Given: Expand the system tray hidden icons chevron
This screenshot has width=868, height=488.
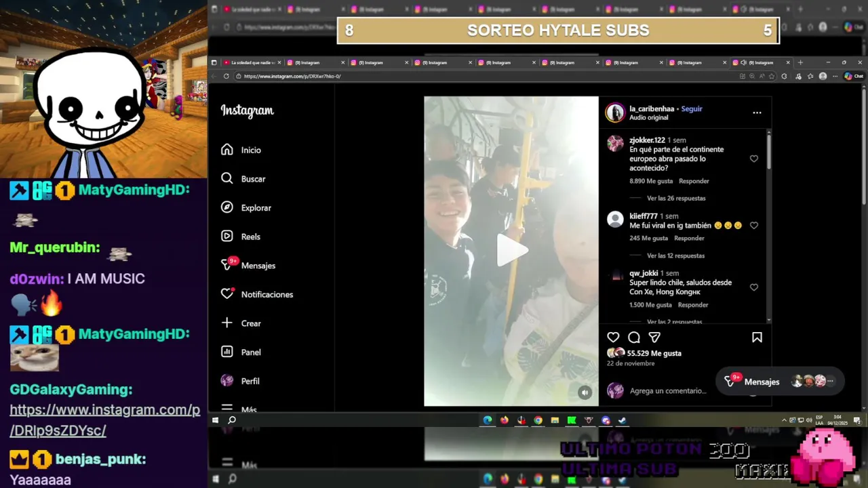Looking at the screenshot, I should [x=784, y=420].
